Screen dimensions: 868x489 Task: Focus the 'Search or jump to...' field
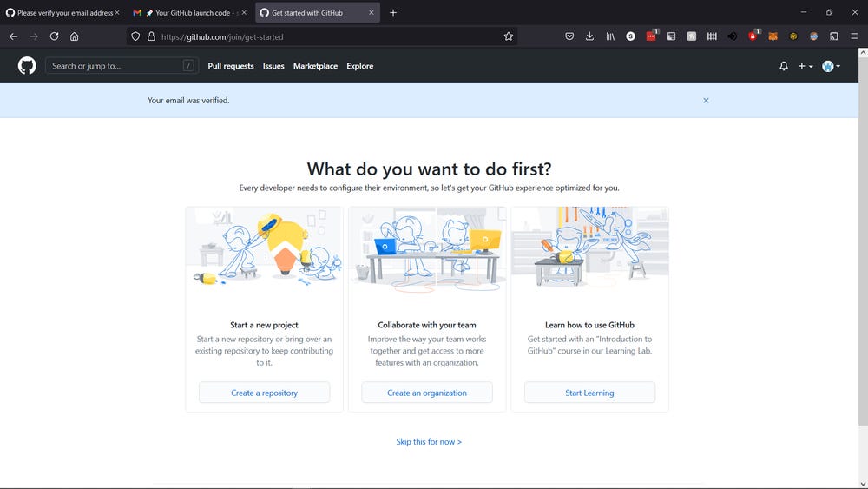click(122, 66)
